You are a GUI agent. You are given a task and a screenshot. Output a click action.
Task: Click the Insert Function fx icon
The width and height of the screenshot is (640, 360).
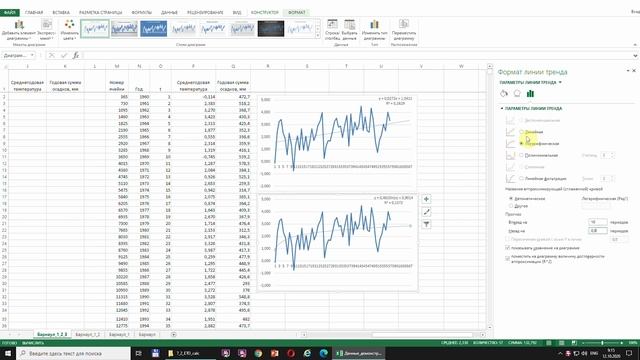76,55
